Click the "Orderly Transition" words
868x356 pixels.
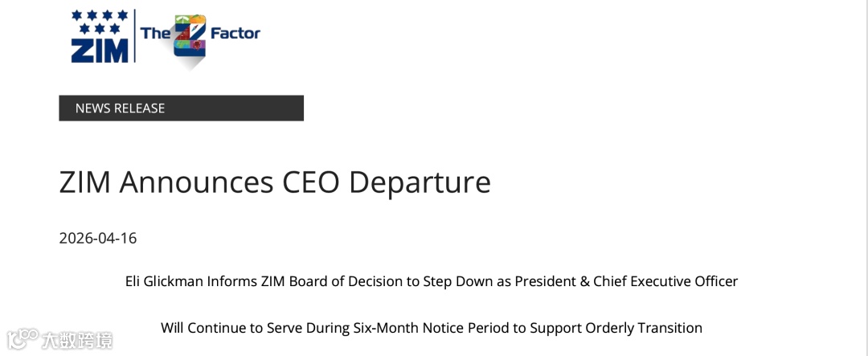[643, 328]
